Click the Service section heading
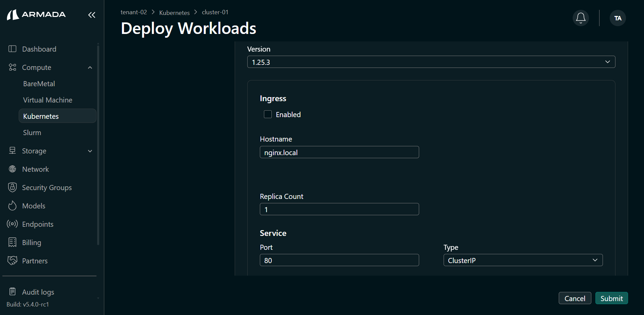 pyautogui.click(x=273, y=233)
